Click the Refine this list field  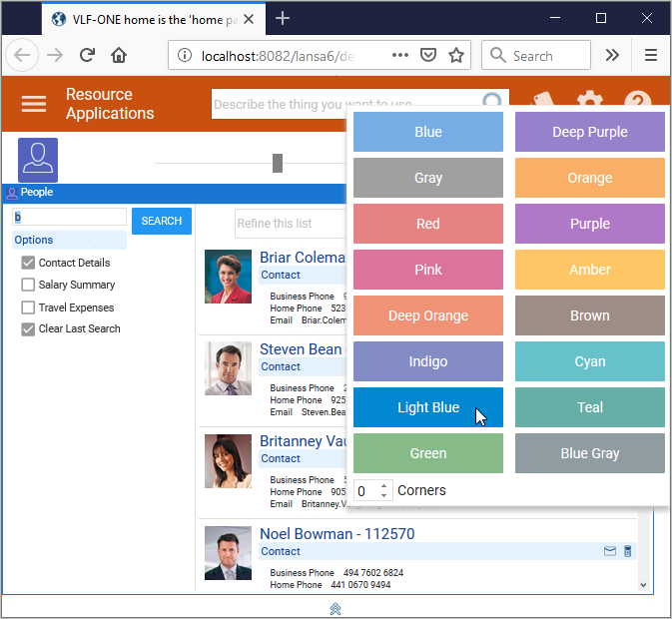[292, 224]
